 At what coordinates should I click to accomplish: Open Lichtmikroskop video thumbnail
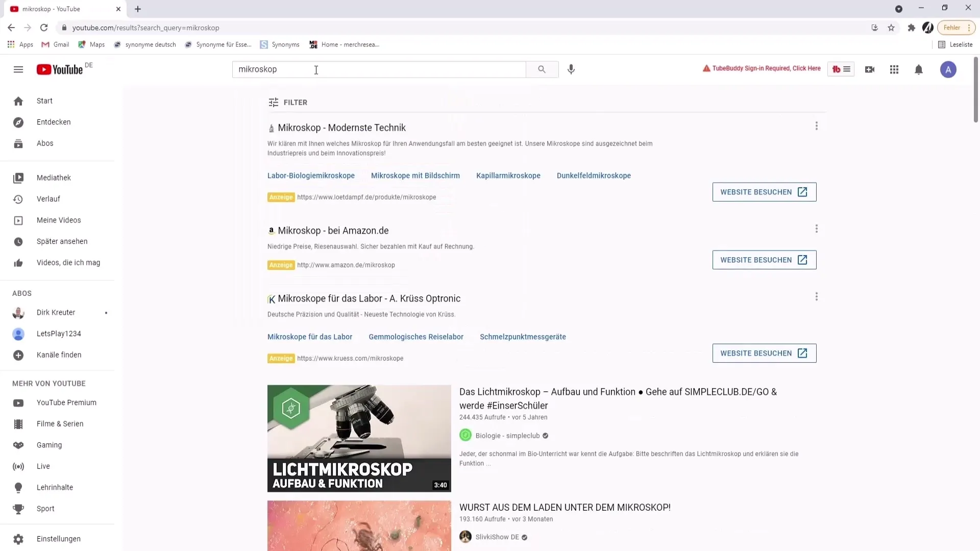(359, 438)
